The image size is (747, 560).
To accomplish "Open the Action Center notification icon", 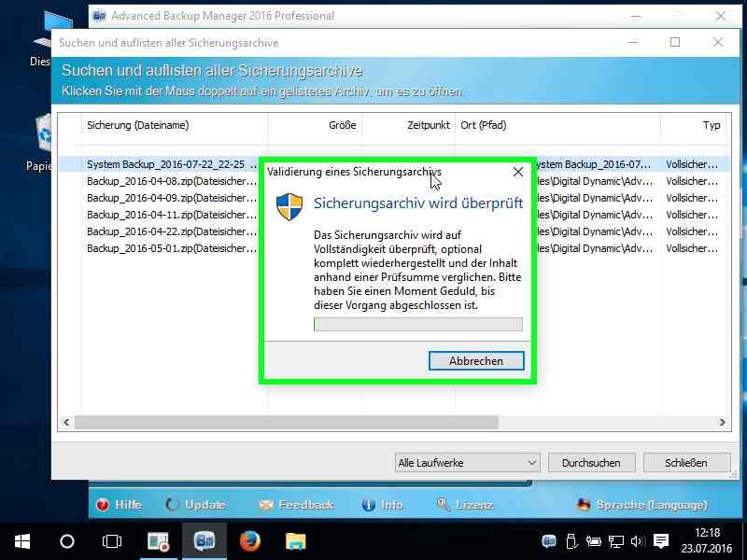I will point(661,541).
